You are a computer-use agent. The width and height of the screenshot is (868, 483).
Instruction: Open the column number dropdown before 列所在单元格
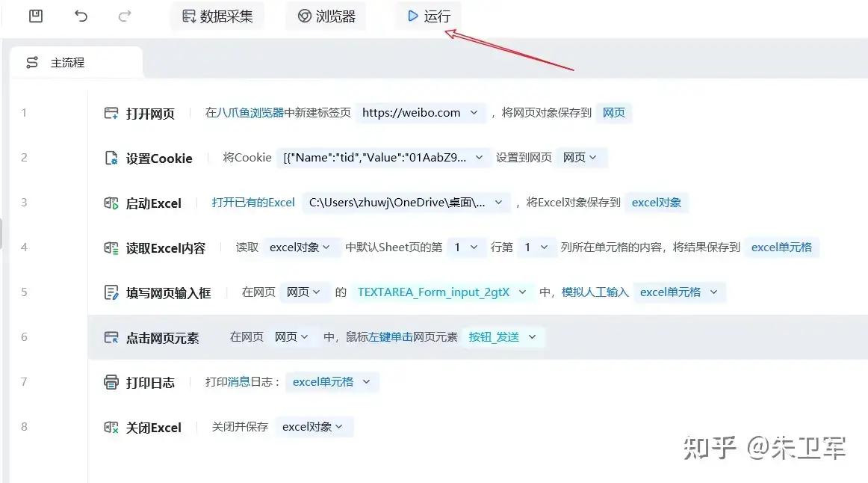pyautogui.click(x=536, y=247)
